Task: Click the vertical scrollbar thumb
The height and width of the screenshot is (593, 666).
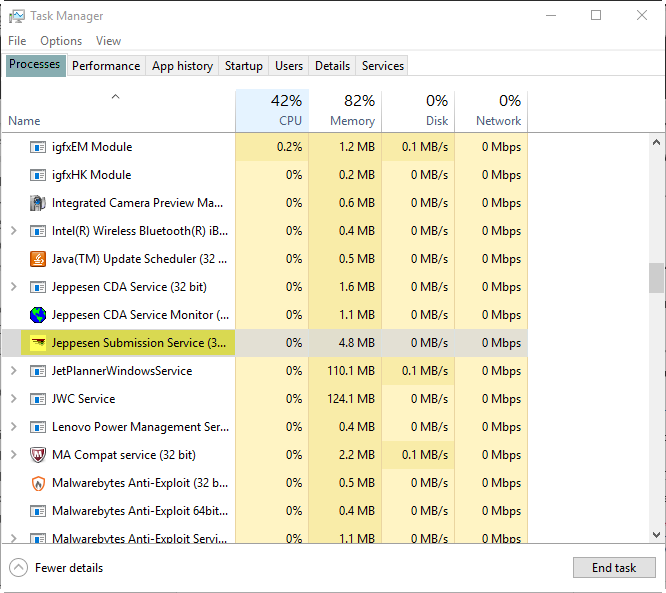Action: click(x=656, y=278)
